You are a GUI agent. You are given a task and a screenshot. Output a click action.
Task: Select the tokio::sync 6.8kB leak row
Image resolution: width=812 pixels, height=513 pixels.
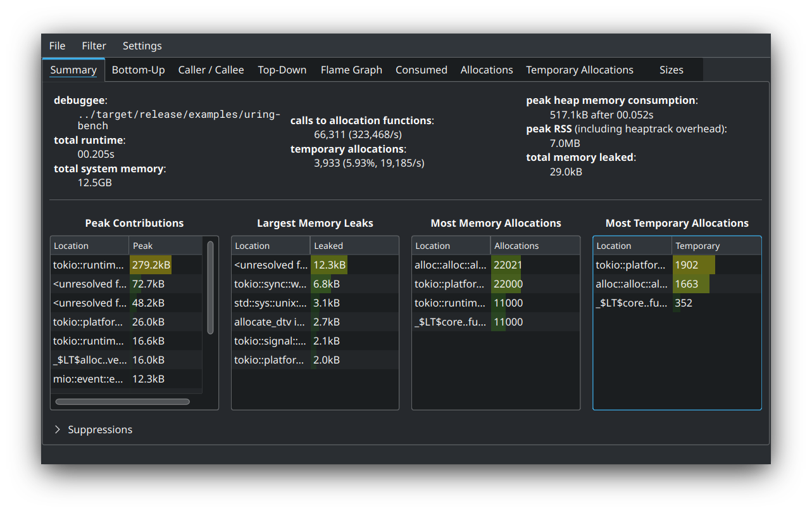click(x=315, y=284)
